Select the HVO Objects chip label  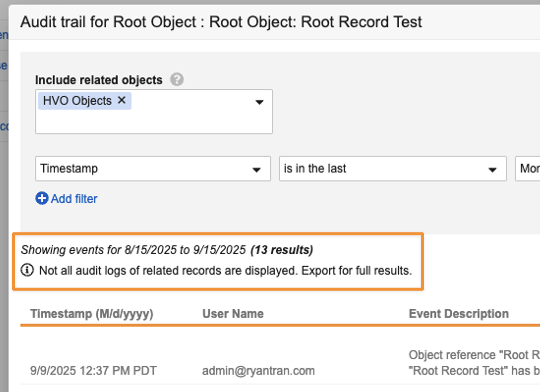(x=77, y=101)
